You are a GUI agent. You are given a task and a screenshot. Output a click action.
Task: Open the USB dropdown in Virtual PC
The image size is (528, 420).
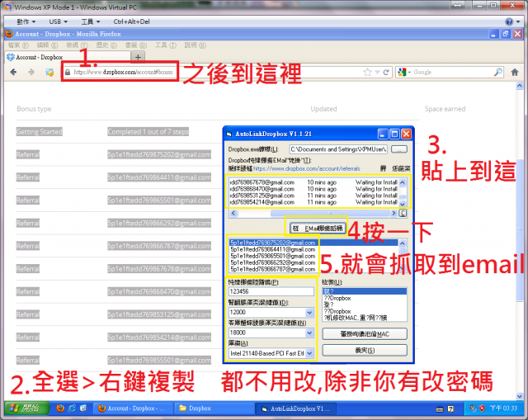59,22
